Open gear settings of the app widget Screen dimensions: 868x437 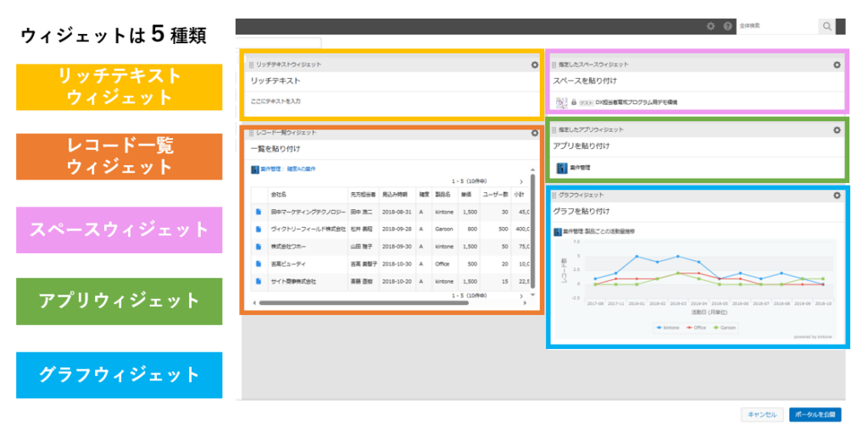(837, 130)
